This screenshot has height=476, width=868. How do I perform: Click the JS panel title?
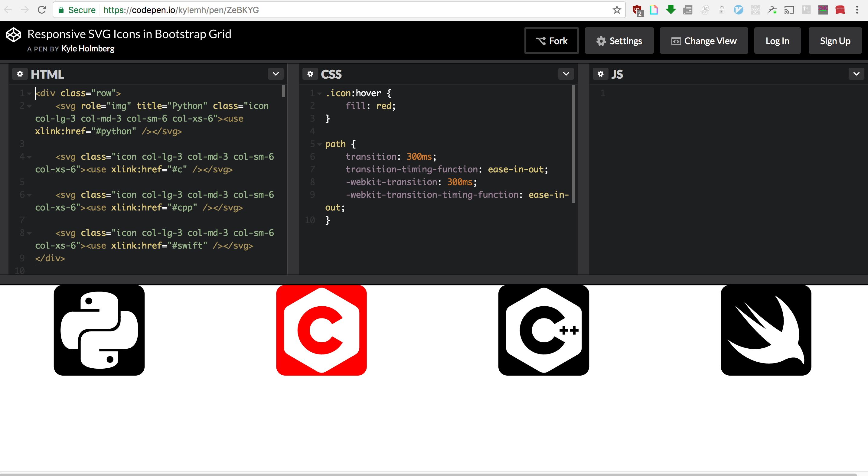coord(617,74)
